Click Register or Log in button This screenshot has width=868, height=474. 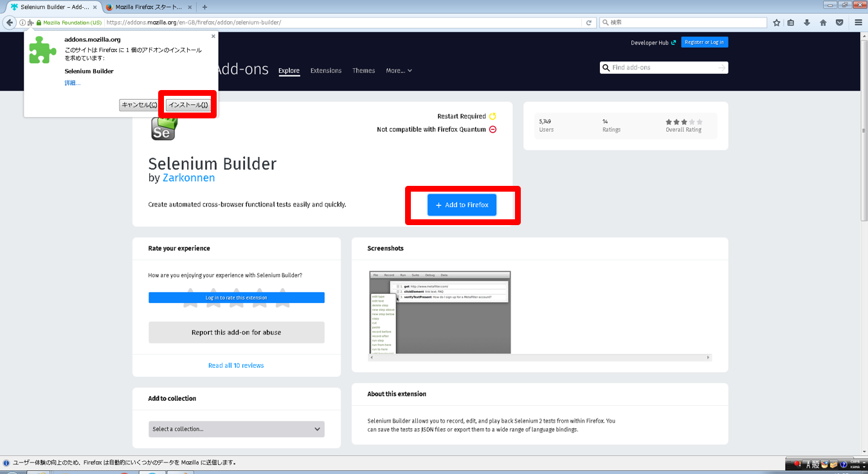click(x=705, y=42)
